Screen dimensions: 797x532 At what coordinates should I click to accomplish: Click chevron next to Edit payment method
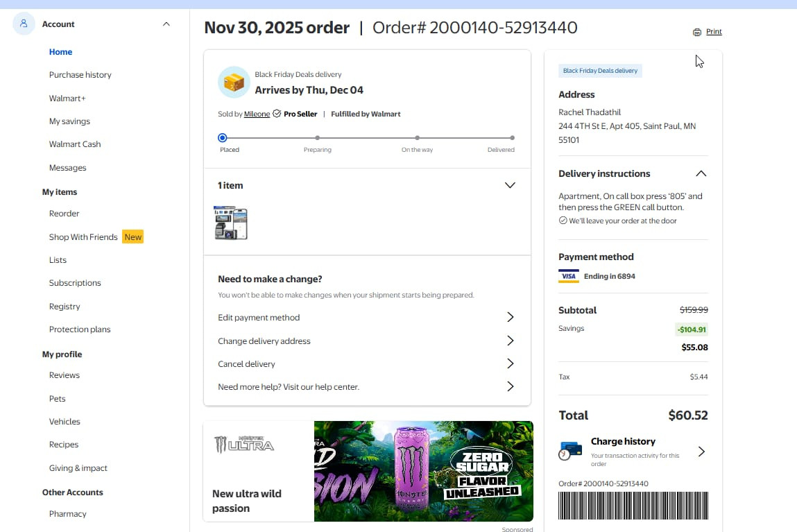tap(511, 317)
